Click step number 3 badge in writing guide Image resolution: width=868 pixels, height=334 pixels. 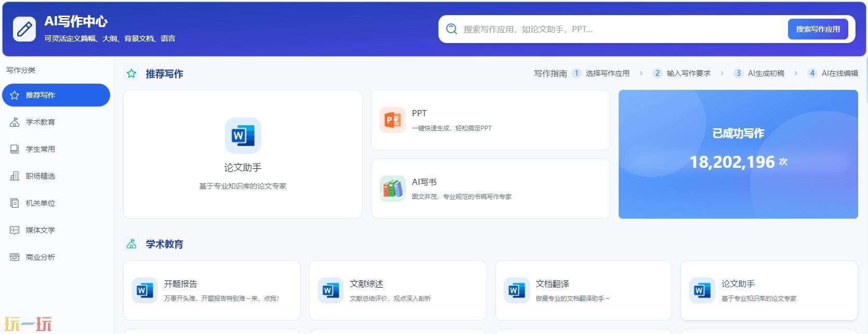tap(739, 73)
